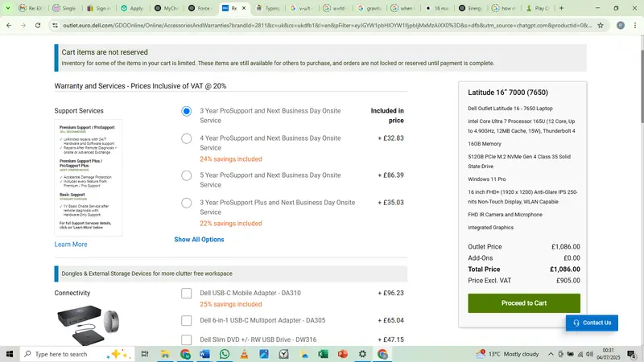Click the Type here to search box
This screenshot has height=362, width=644.
(76, 354)
